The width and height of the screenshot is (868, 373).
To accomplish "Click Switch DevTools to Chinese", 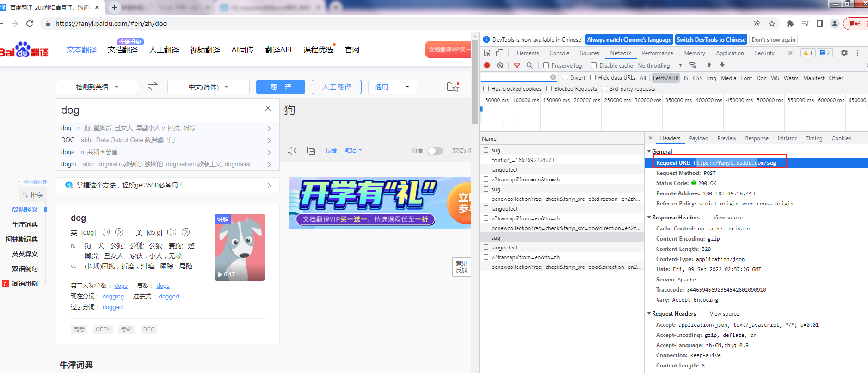I will pos(711,40).
